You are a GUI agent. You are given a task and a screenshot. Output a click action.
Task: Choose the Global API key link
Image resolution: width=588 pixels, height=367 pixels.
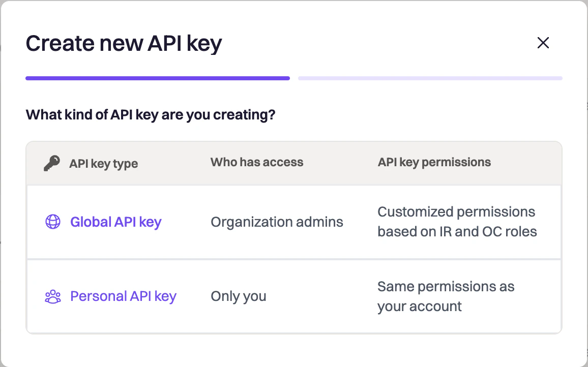click(x=115, y=222)
